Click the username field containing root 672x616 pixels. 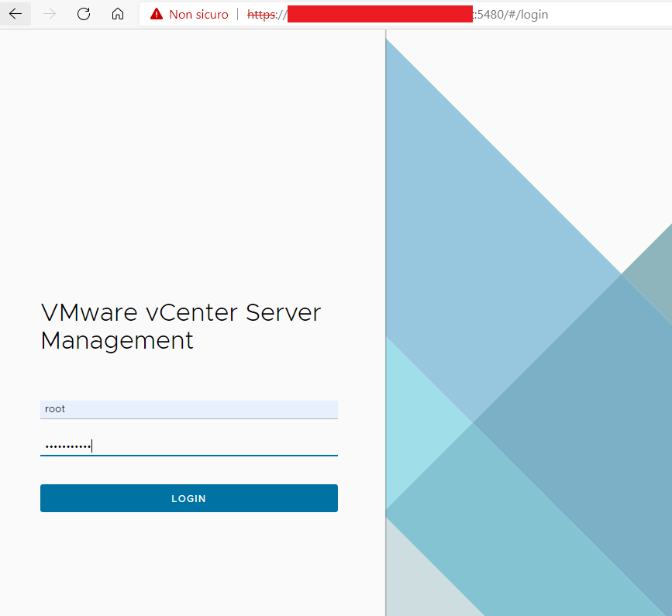coord(189,409)
